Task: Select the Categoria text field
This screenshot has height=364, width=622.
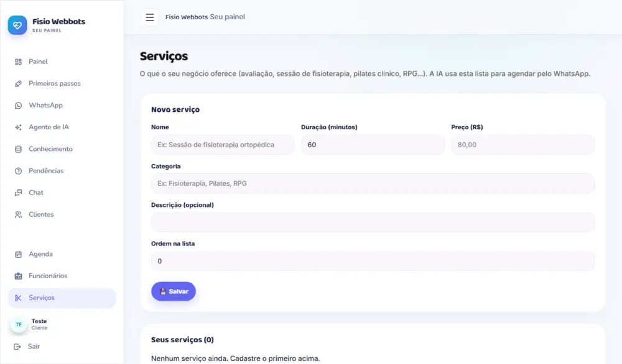Action: click(x=373, y=183)
